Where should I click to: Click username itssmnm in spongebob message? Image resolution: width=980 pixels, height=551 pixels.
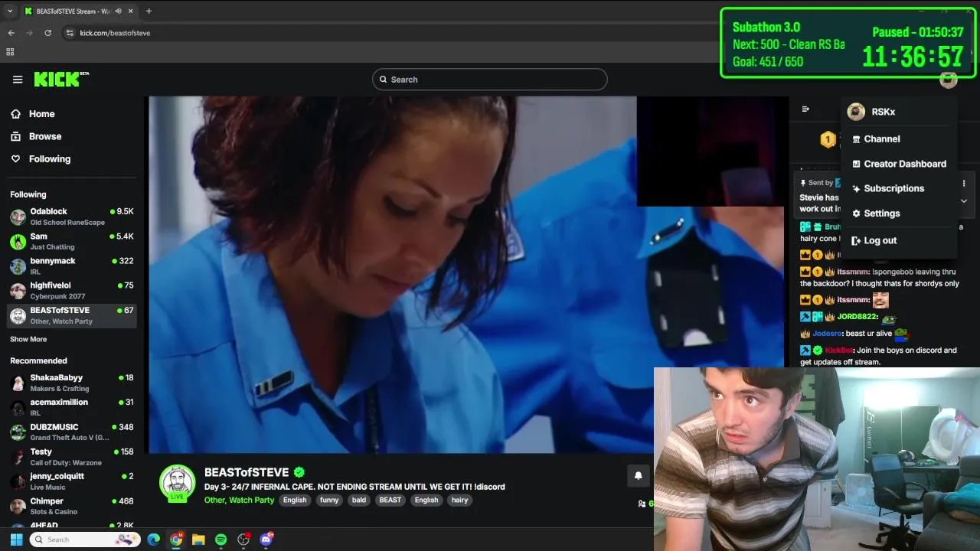[x=853, y=272]
